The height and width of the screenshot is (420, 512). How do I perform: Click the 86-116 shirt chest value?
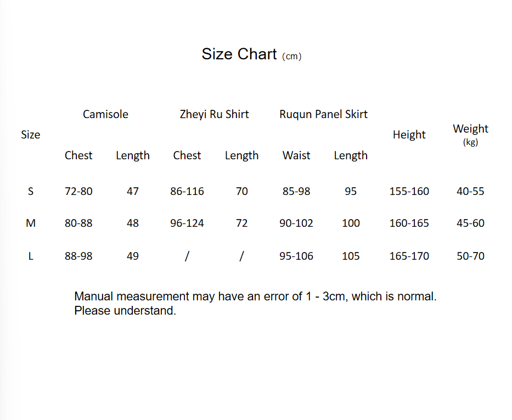pos(187,191)
